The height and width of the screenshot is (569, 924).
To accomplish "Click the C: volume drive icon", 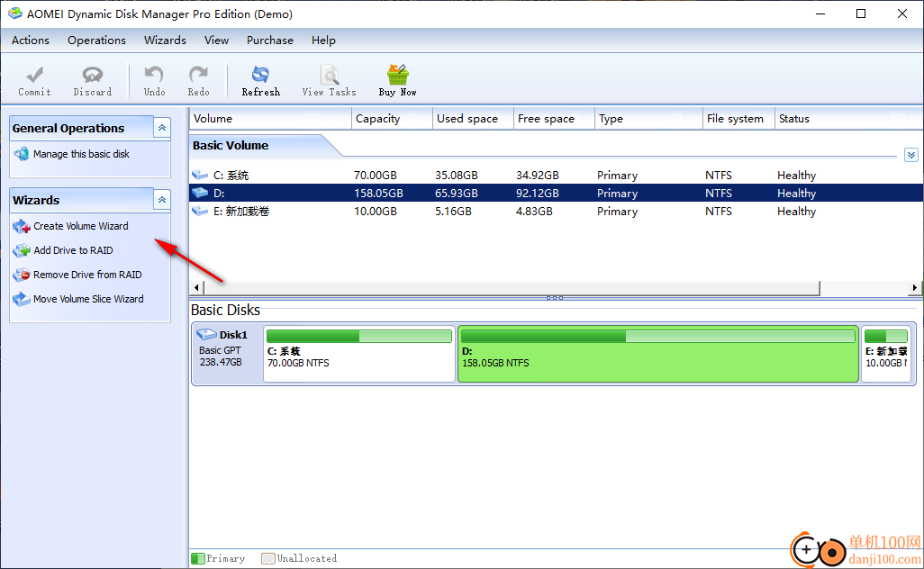I will (200, 175).
